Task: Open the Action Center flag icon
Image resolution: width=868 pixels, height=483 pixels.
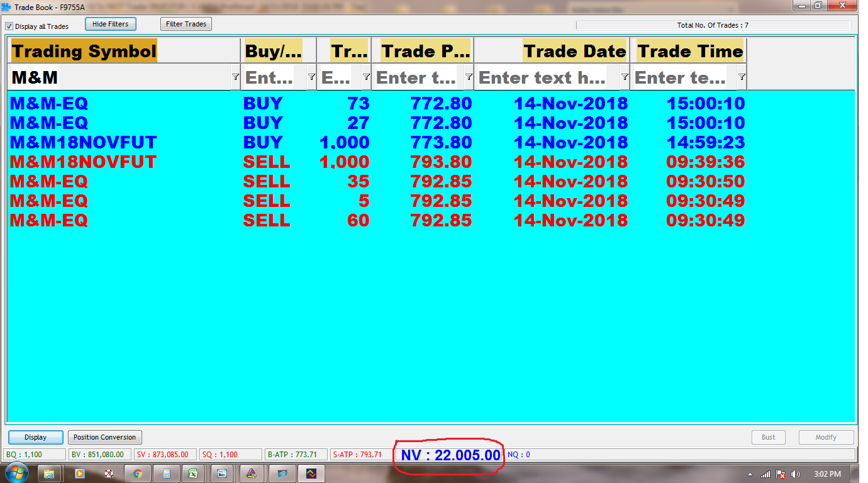Action: [x=780, y=474]
